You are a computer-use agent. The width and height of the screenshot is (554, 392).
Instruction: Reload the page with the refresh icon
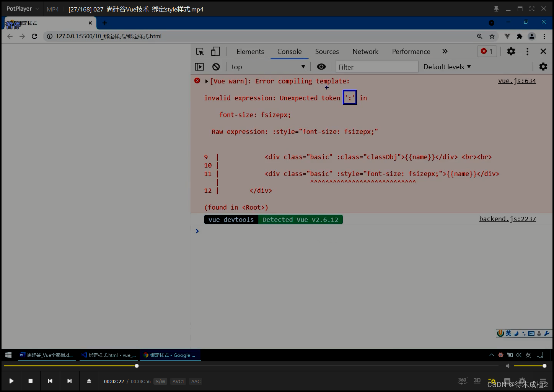click(34, 36)
